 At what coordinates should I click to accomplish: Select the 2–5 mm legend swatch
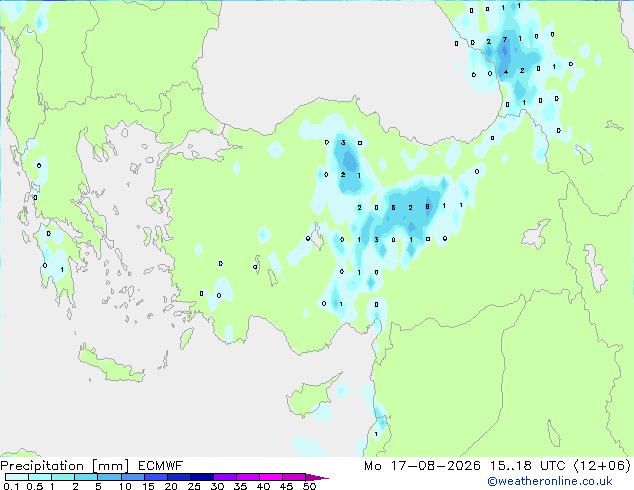tap(86, 477)
